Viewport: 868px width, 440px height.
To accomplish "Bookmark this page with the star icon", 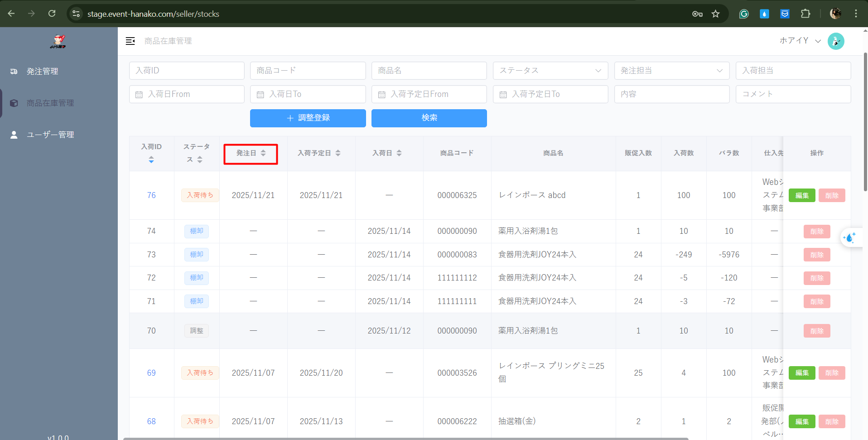I will pos(715,14).
